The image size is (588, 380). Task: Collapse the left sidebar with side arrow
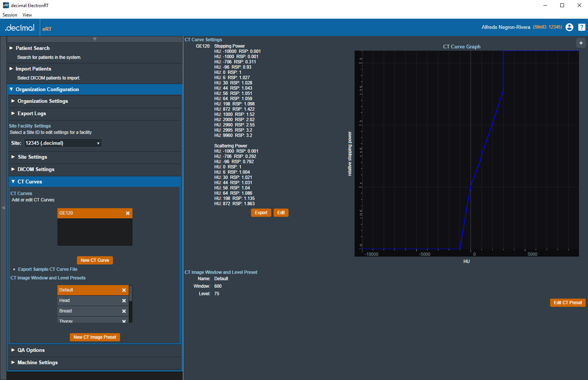[x=3, y=207]
